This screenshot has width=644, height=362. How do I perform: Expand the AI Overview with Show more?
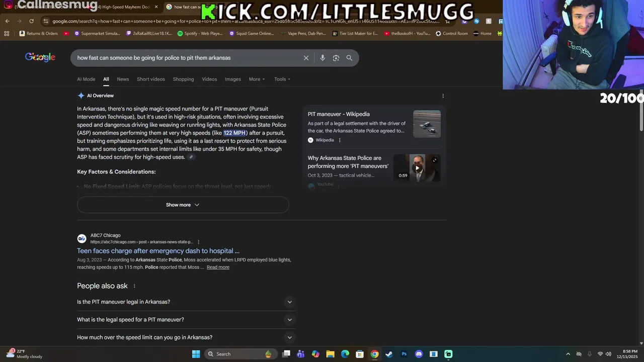click(x=183, y=205)
